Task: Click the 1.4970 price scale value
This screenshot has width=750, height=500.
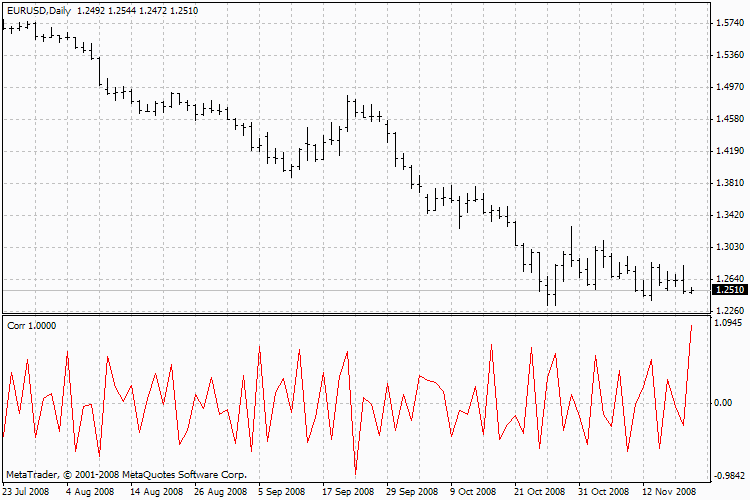Action: 728,87
